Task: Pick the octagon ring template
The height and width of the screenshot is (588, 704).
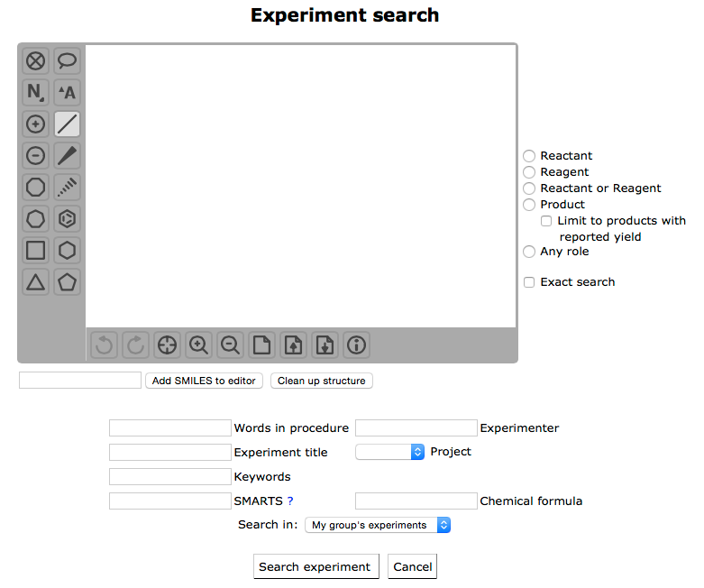Action: 35,188
